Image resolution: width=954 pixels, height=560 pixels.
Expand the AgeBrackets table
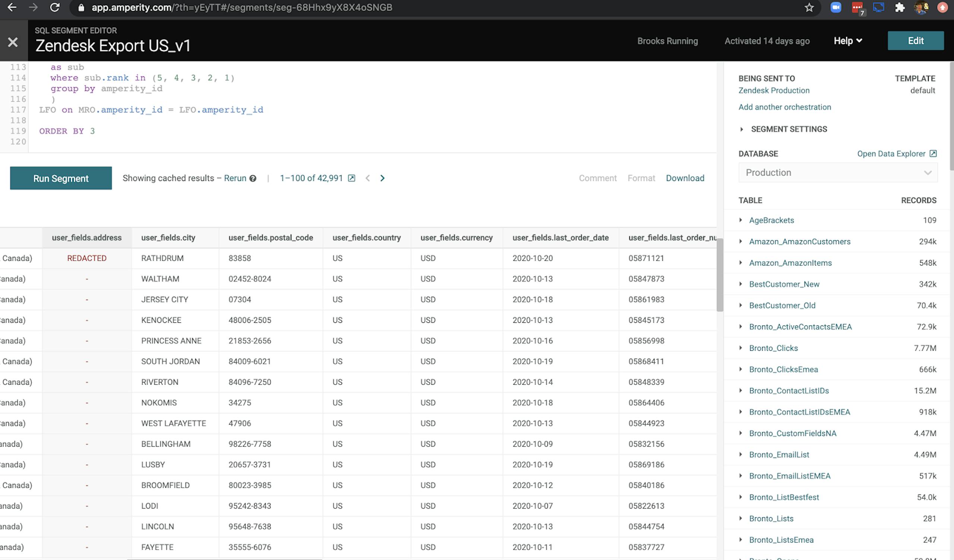pyautogui.click(x=741, y=220)
